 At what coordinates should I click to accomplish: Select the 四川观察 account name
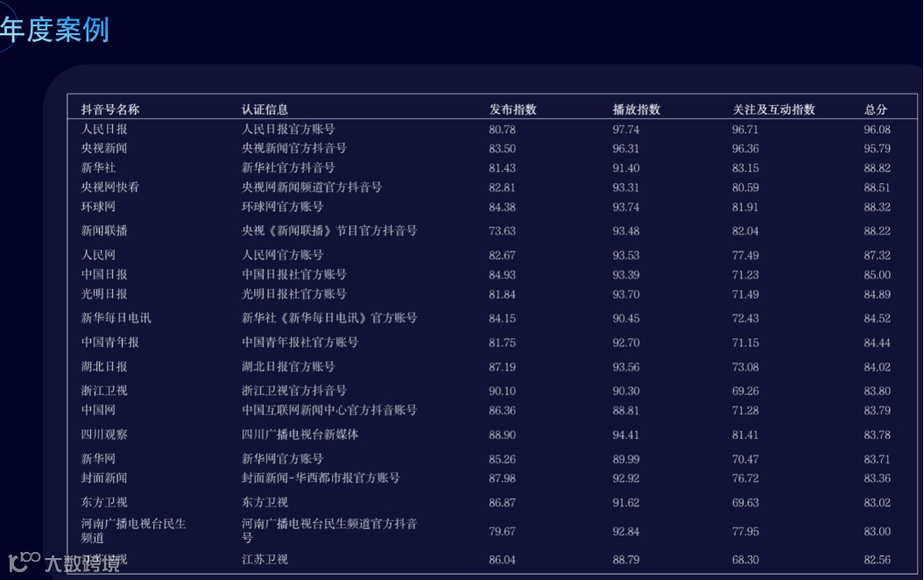[x=104, y=435]
